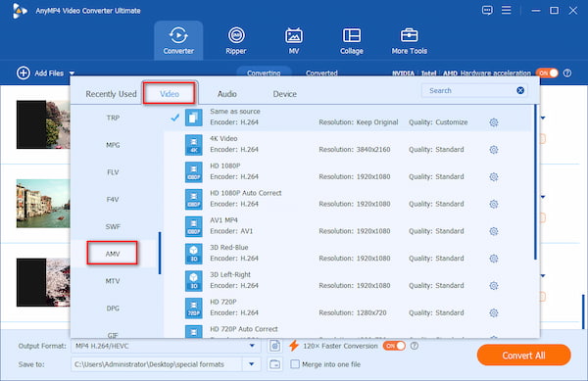Open feedback chat icon in title bar
This screenshot has height=381, width=588.
coord(487,10)
